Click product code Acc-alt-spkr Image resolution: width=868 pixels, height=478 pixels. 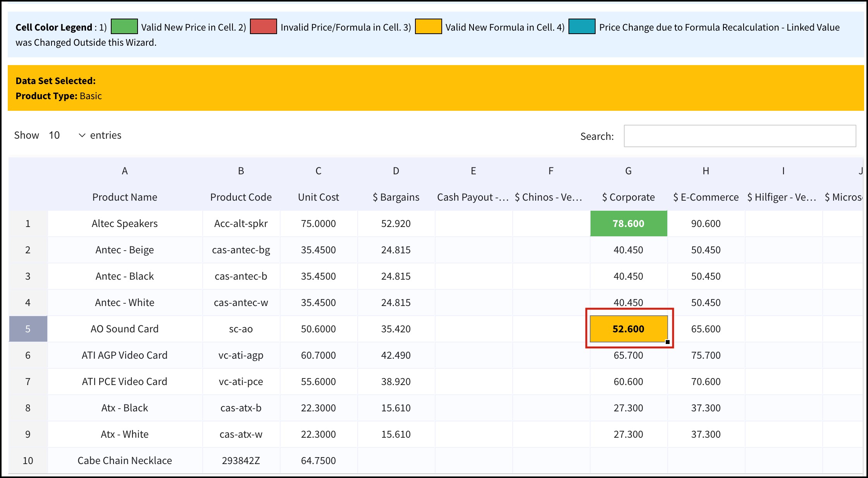click(x=241, y=224)
